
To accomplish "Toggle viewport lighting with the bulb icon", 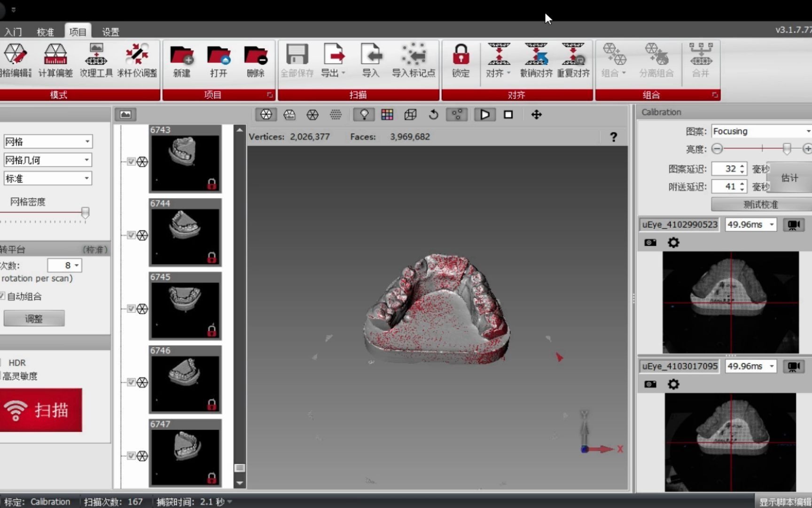I will [364, 114].
